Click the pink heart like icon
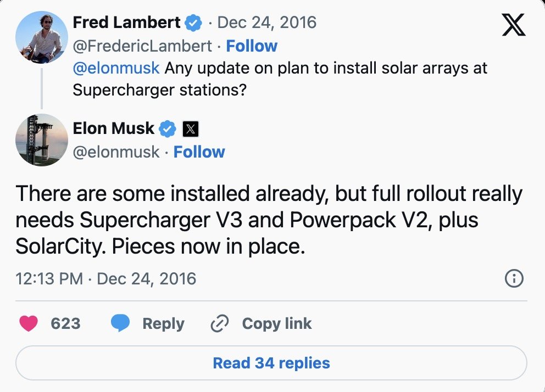This screenshot has height=392, width=545. 29,324
